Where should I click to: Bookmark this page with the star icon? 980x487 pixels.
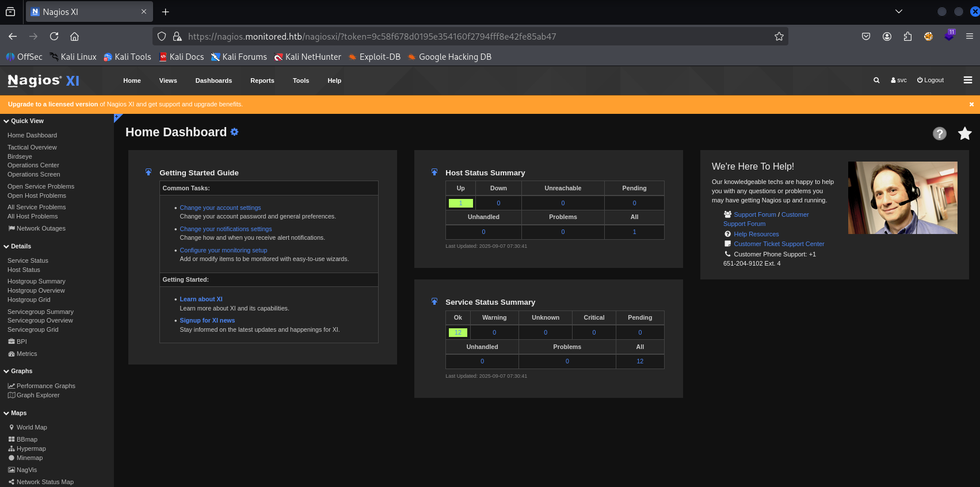pyautogui.click(x=779, y=36)
